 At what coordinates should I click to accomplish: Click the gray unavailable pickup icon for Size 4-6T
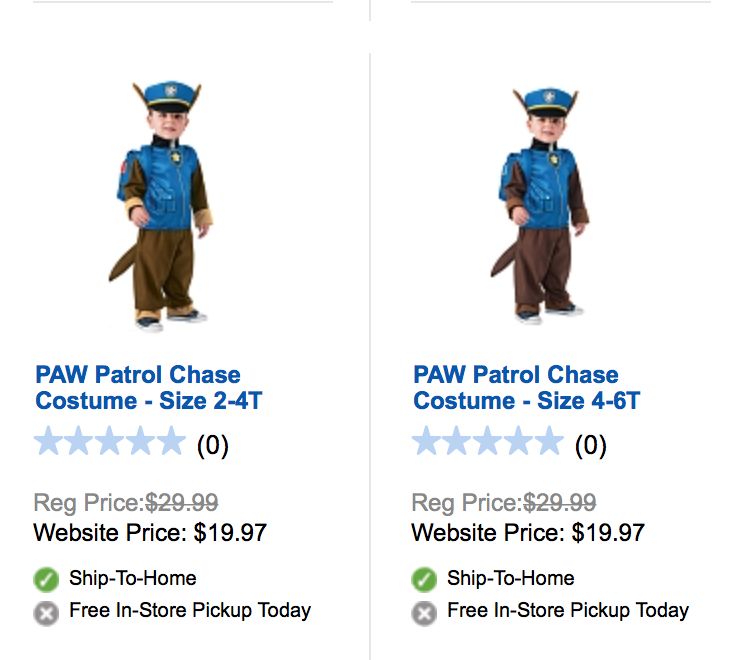tap(424, 612)
